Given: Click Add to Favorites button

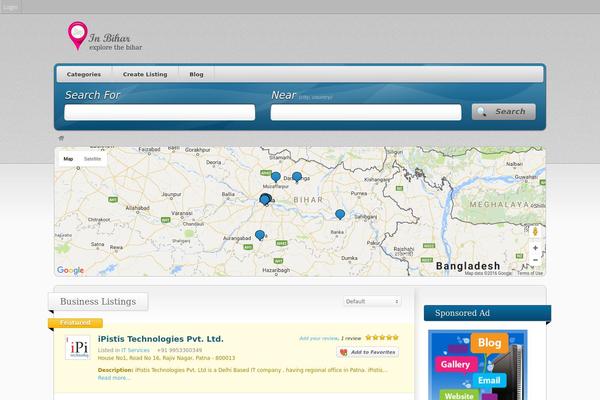Looking at the screenshot, I should pos(368,352).
